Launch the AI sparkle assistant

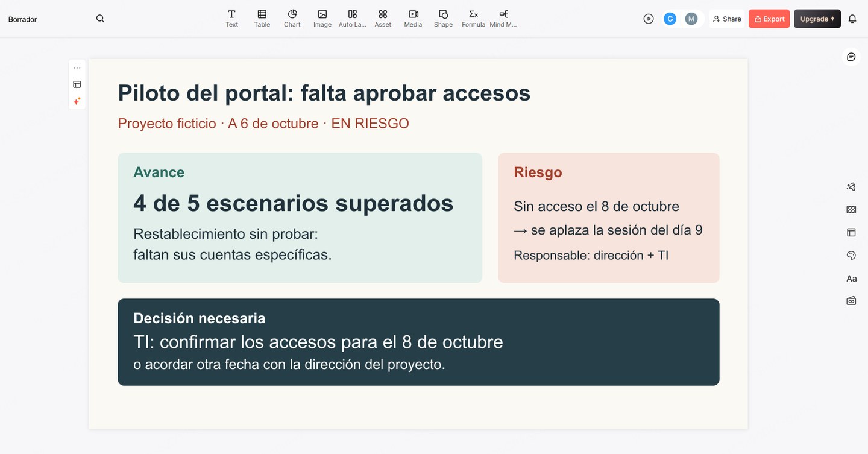tap(77, 101)
